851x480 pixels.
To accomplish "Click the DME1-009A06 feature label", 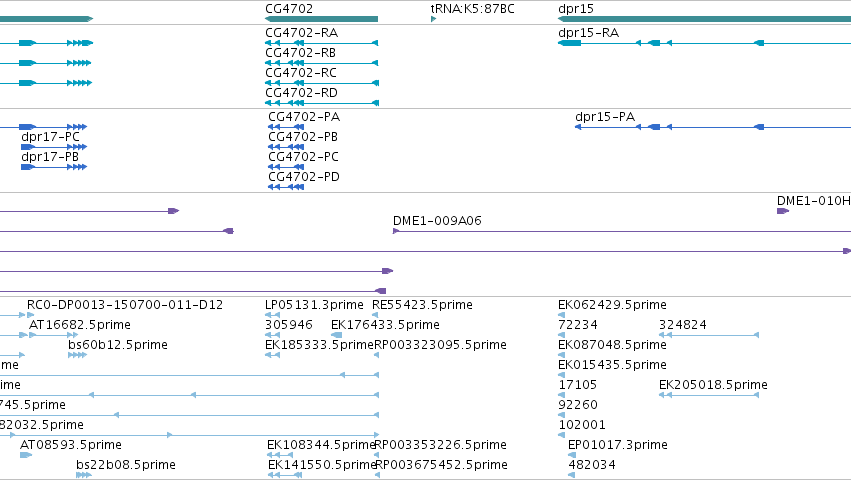I will click(x=437, y=220).
